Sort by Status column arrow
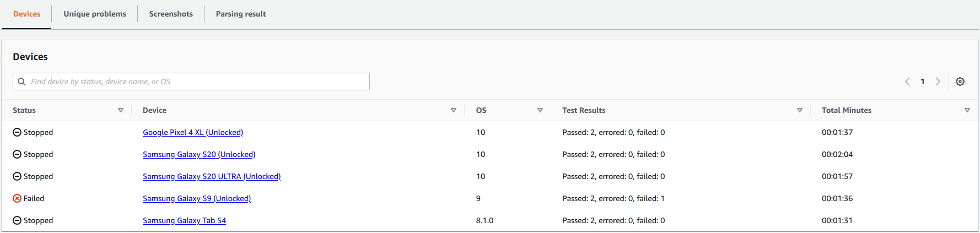This screenshot has height=233, width=980. (121, 110)
